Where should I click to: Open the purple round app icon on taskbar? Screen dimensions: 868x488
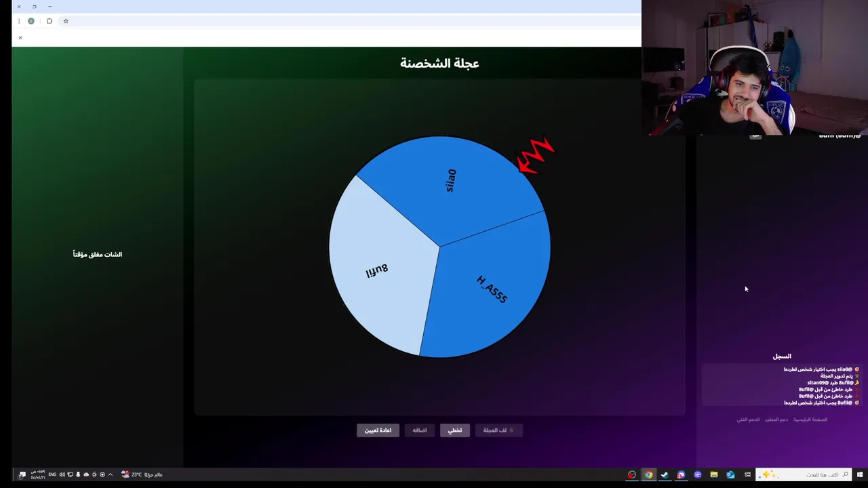point(698,474)
